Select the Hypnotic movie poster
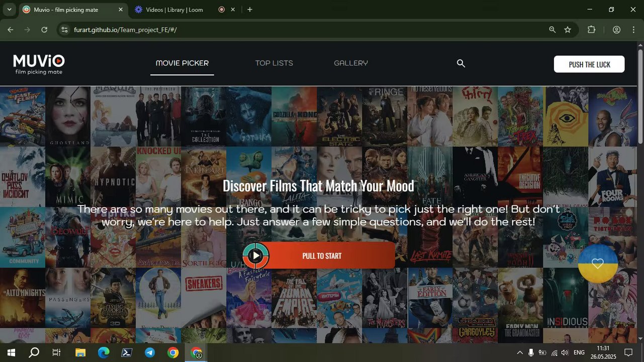This screenshot has width=644, height=362. coord(113,177)
